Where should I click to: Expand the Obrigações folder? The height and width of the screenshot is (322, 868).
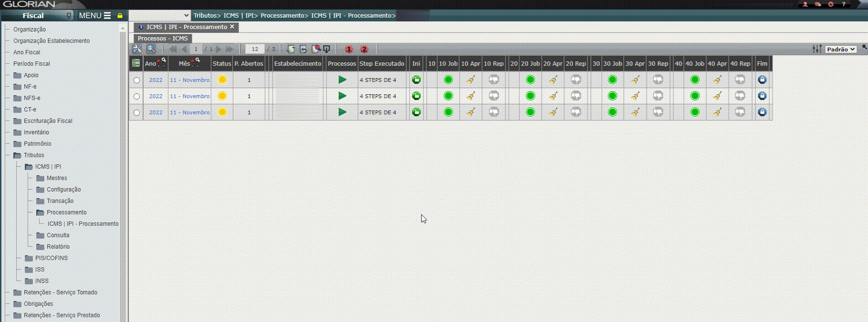pos(17,304)
